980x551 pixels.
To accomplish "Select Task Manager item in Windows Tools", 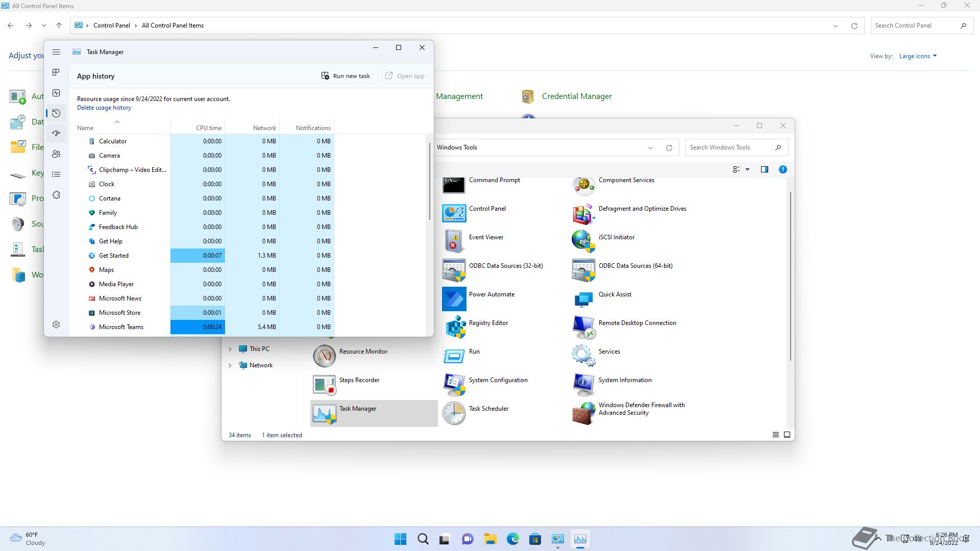I will [x=374, y=413].
